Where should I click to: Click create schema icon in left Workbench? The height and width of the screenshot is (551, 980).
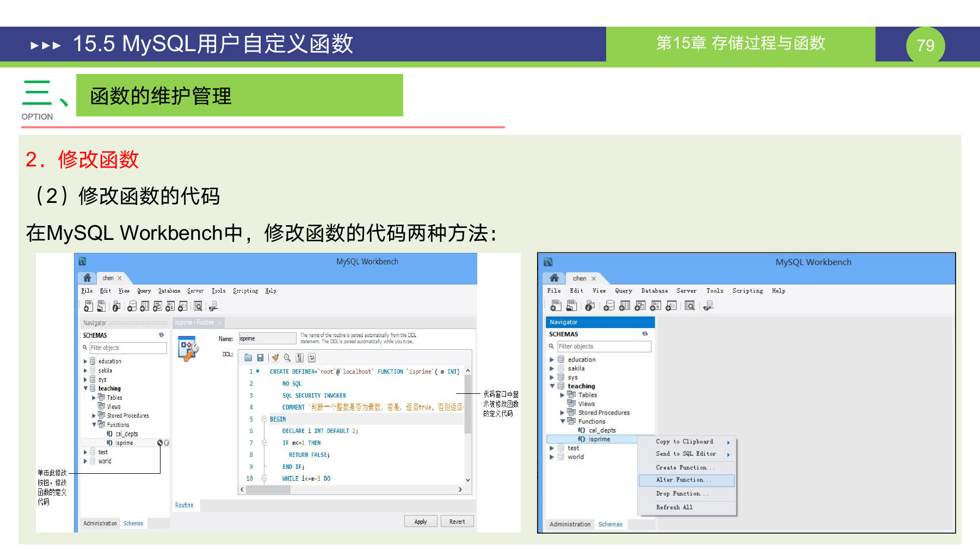coord(132,306)
